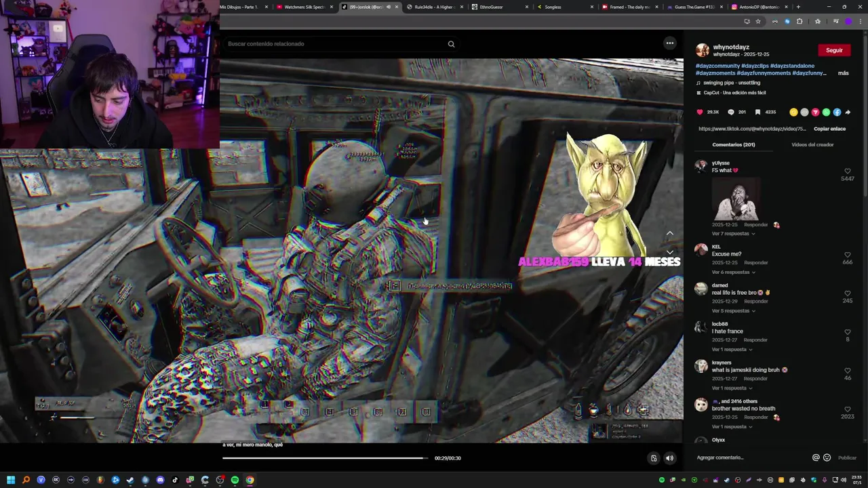Click the share arrow for more options
This screenshot has width=868, height=488.
point(848,113)
